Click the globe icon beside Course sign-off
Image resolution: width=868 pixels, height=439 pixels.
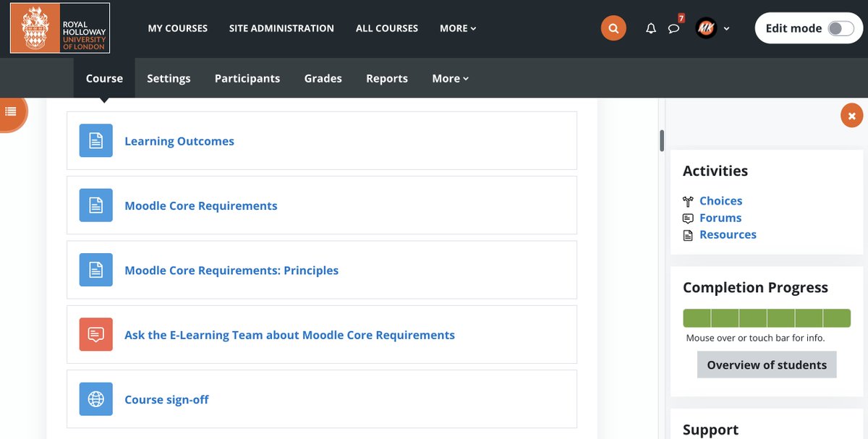[x=95, y=398]
